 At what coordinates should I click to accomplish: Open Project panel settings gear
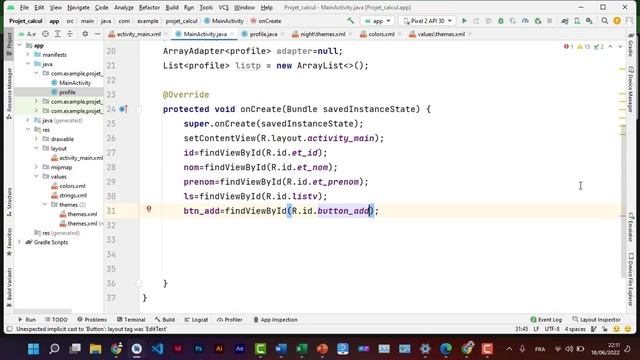pos(85,34)
